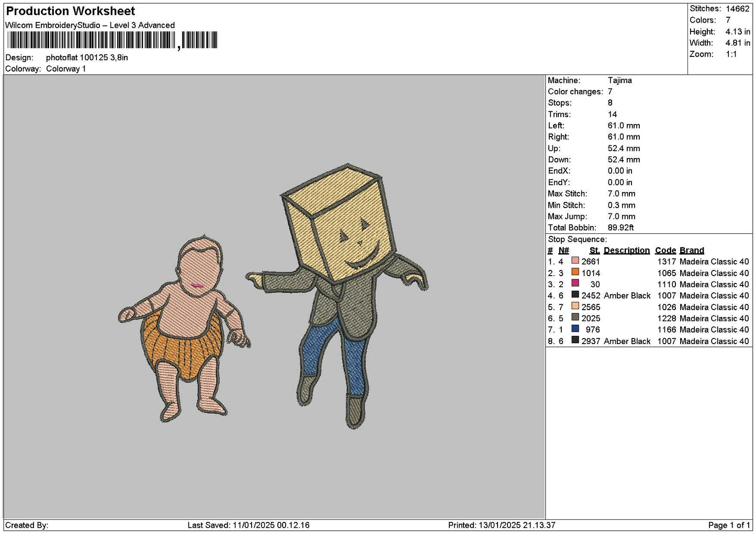Click code '1065' in stop row 2

tap(667, 273)
